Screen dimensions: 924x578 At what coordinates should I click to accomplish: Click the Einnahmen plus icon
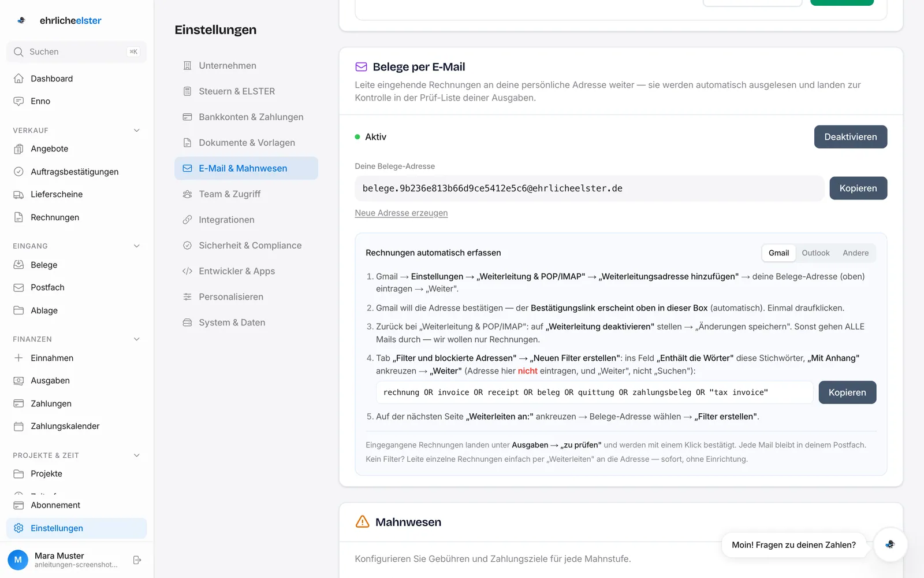(x=18, y=358)
